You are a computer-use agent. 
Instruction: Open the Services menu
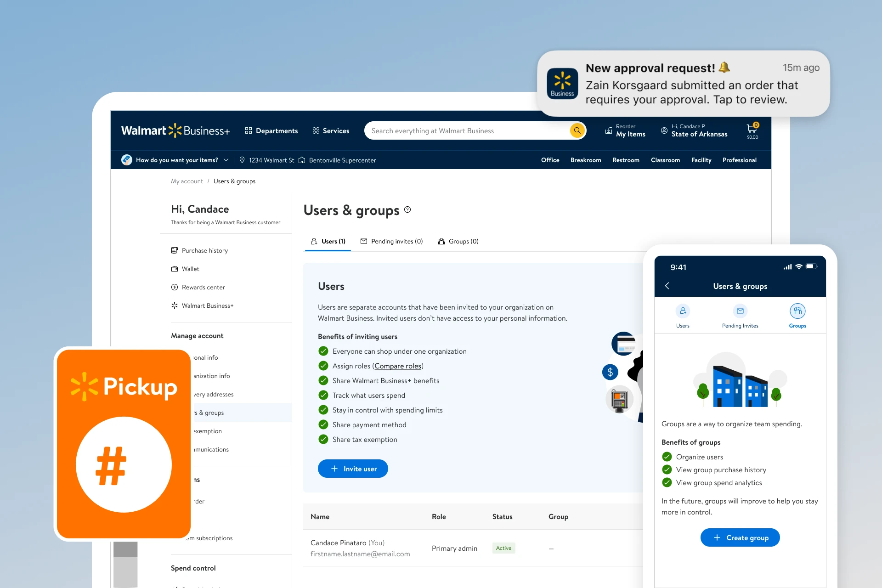[x=331, y=130]
